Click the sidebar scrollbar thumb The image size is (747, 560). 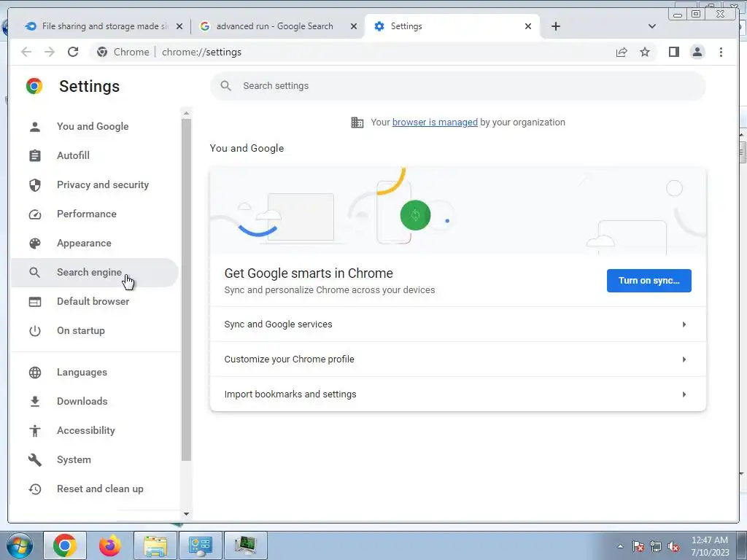[186, 289]
